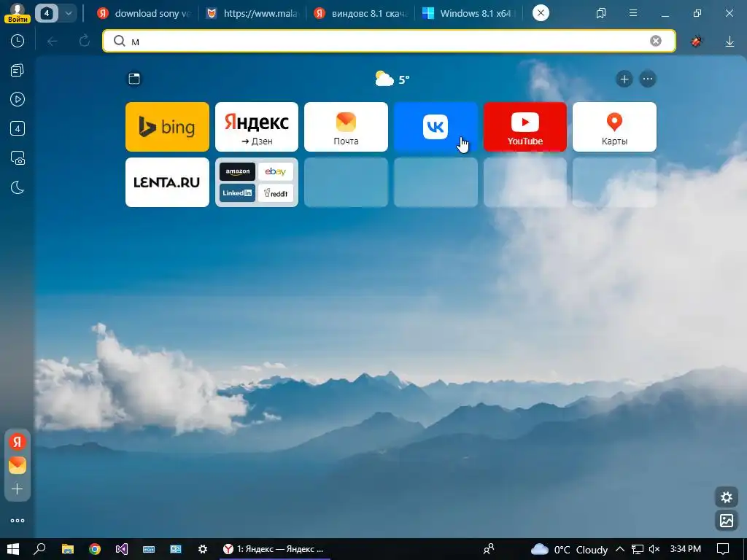Switch to the 'download sony ve' tab
Screen dimensions: 747x560
click(144, 13)
